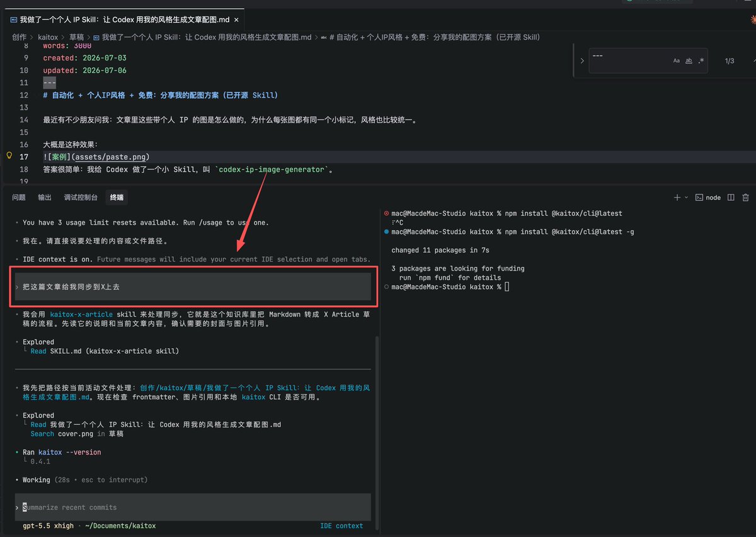This screenshot has width=756, height=537.
Task: Click the Summarize recent commits prompt input
Action: [x=193, y=507]
